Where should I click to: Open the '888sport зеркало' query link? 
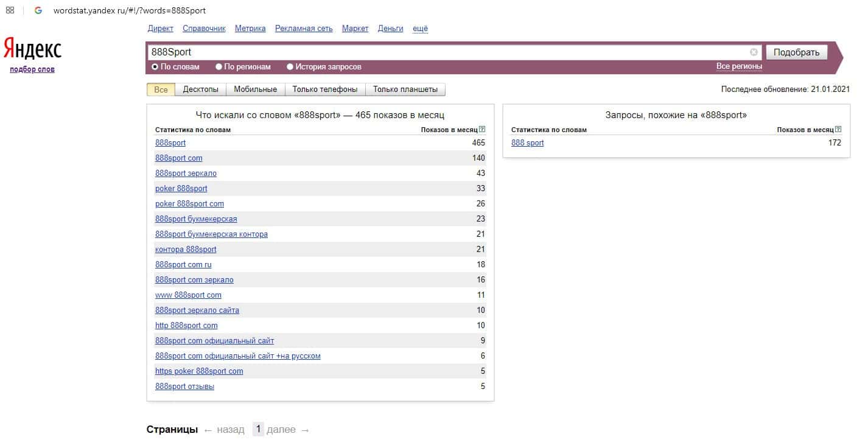coord(186,173)
